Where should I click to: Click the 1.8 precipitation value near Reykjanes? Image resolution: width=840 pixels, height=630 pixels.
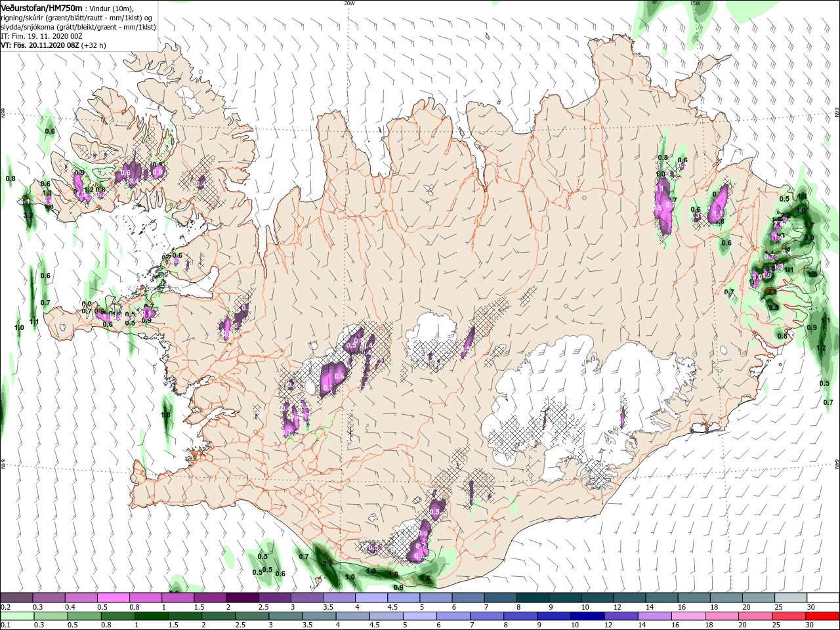[x=166, y=415]
